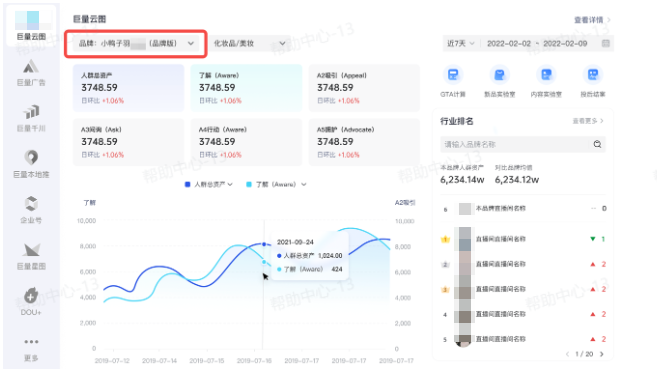Select the A2吸引 (Appeal) metric card
Image resolution: width=657 pixels, height=372 pixels.
364,88
